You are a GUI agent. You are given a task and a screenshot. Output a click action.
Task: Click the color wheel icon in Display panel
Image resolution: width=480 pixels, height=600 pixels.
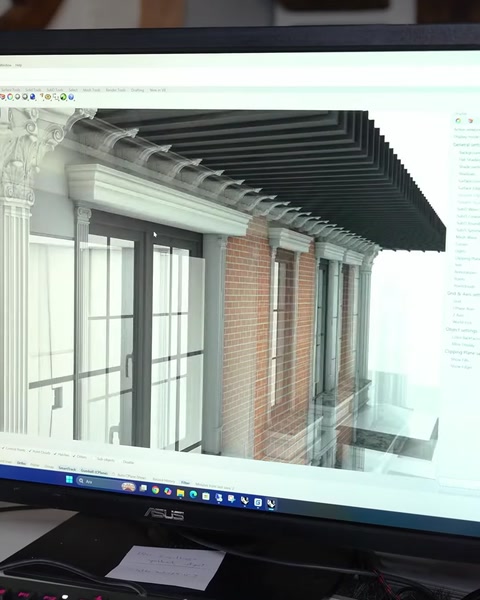point(458,121)
